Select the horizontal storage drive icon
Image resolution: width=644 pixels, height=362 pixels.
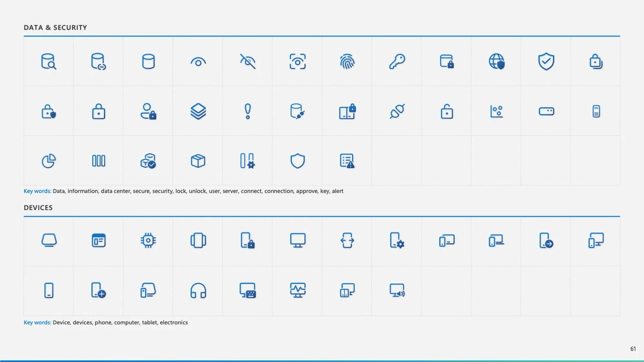pos(546,112)
